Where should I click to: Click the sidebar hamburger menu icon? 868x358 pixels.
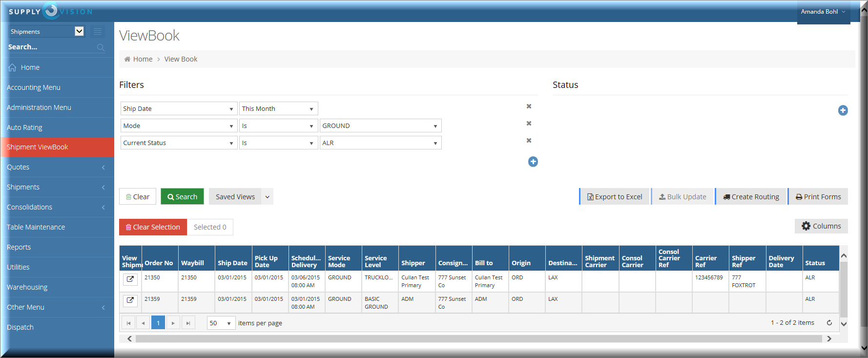[98, 31]
